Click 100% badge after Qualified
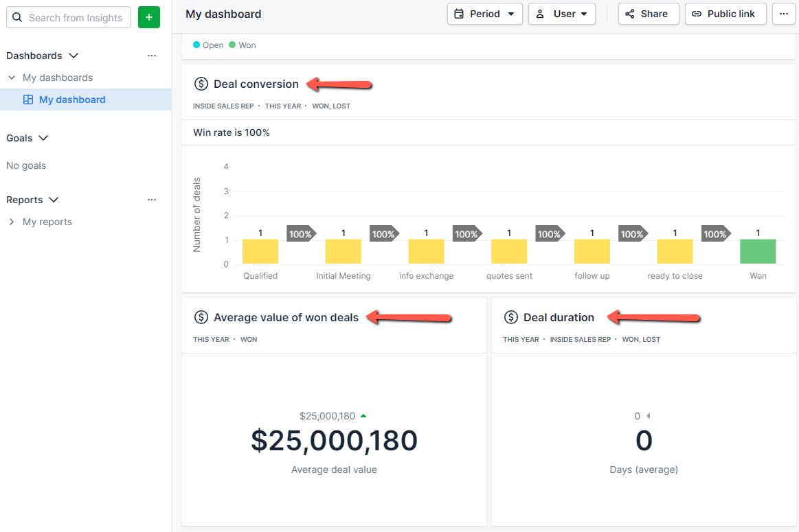This screenshot has height=532, width=799. tap(301, 234)
